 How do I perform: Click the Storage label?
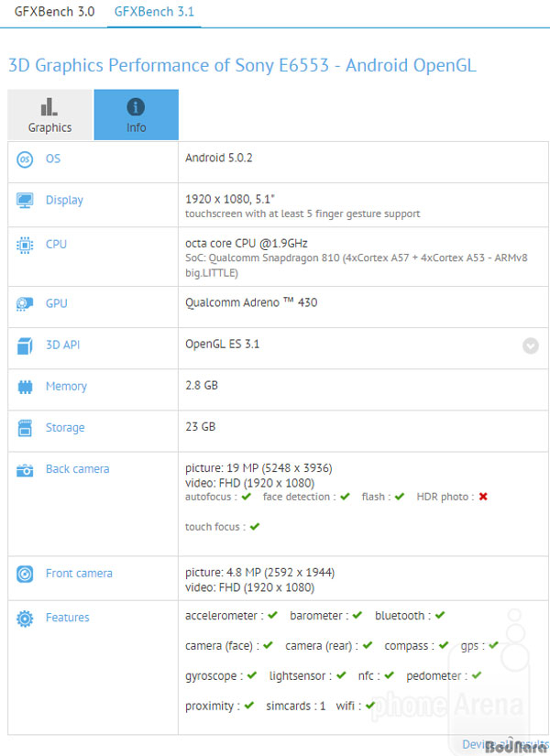click(65, 428)
